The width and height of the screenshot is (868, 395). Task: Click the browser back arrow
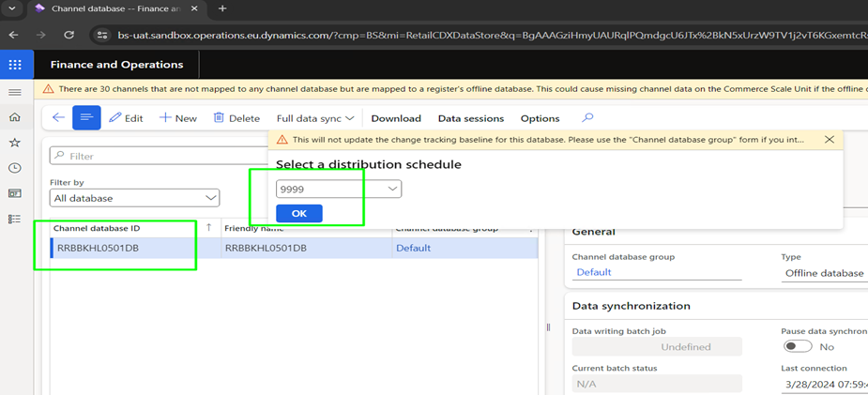14,35
